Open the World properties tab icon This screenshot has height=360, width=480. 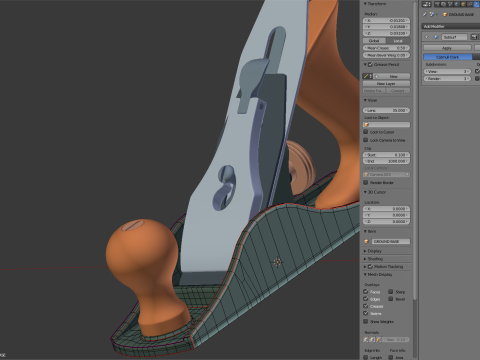(x=457, y=4)
